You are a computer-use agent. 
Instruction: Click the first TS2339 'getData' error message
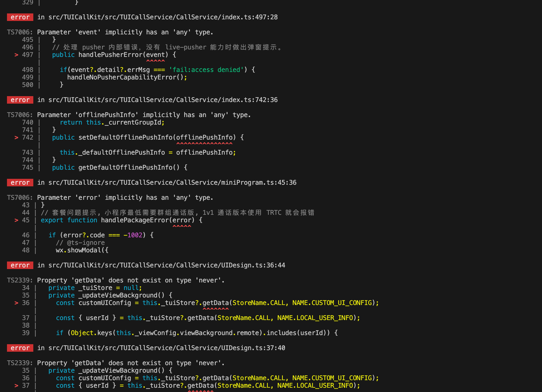click(131, 280)
